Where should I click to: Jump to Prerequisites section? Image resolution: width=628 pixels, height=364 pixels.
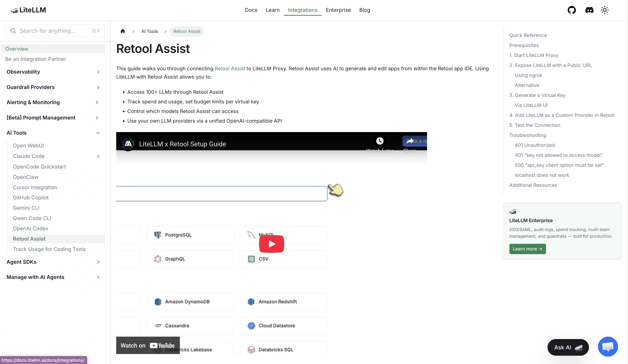[x=524, y=45]
